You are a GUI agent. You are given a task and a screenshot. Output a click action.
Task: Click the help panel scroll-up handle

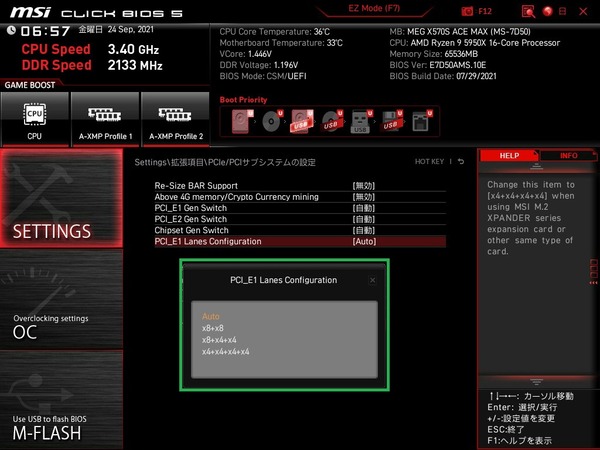click(536, 166)
